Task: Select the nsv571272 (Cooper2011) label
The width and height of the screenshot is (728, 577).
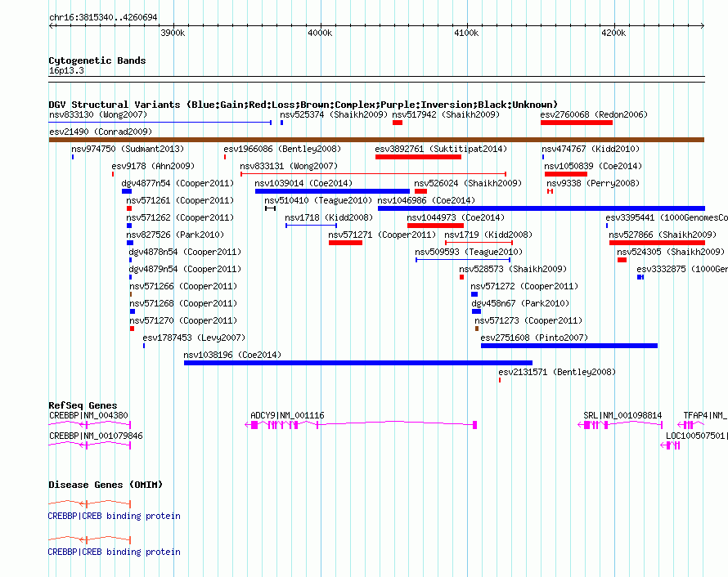Action: click(x=524, y=286)
